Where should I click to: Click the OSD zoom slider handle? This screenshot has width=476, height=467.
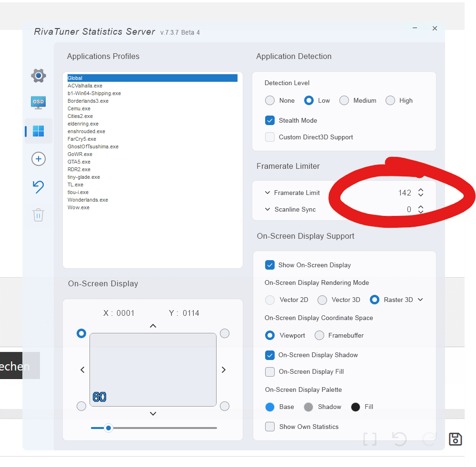(109, 428)
